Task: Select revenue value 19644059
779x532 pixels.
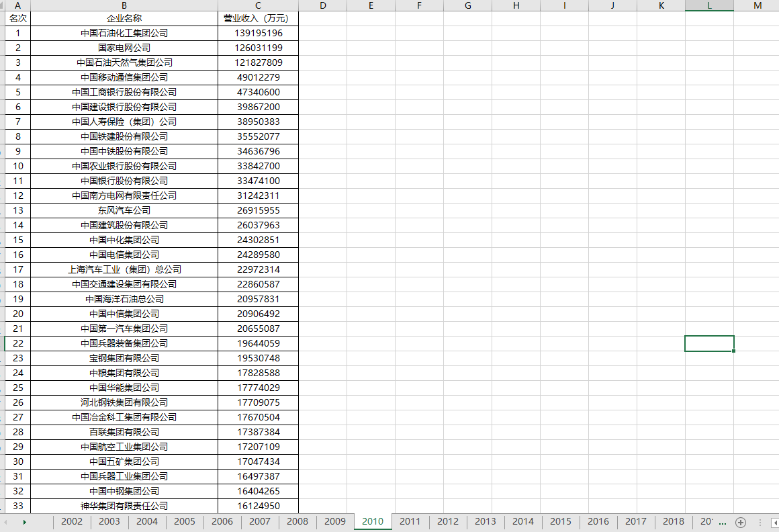Action: point(259,343)
